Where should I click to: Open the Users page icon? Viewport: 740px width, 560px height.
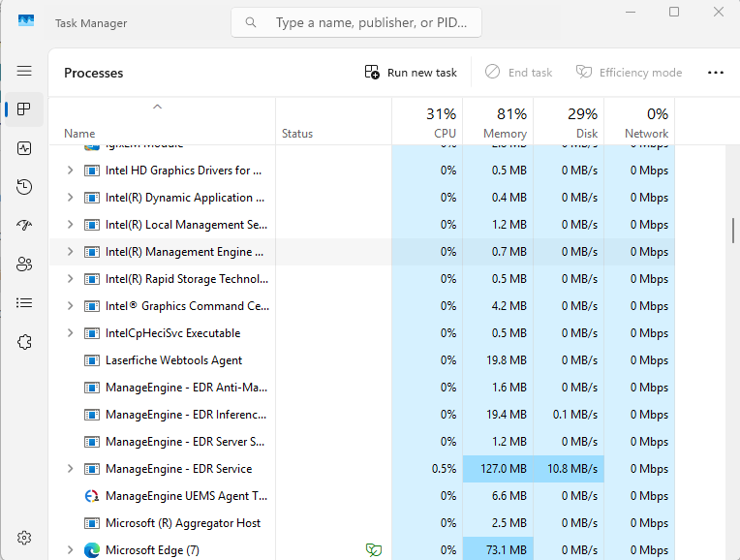(24, 264)
